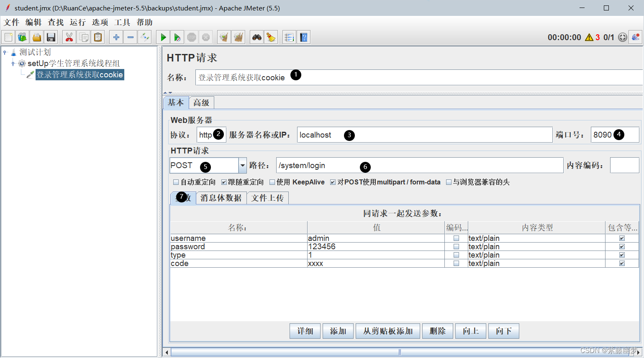644x358 pixels.
Task: Click the 端口号 field showing 8090
Action: click(615, 135)
